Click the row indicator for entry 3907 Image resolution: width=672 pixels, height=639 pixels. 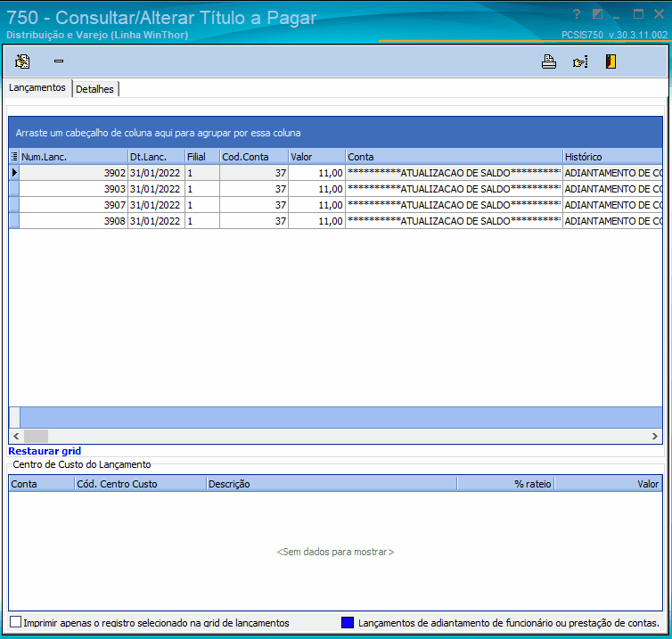tap(14, 205)
